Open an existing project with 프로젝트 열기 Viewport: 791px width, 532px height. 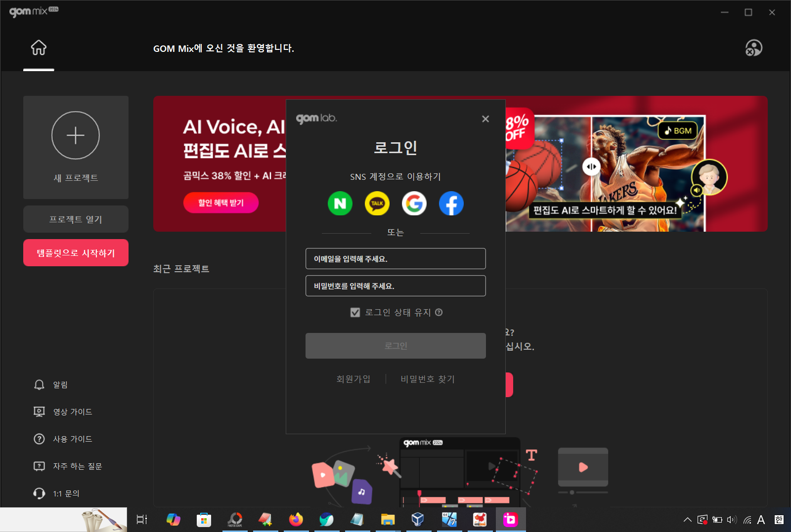click(x=76, y=219)
